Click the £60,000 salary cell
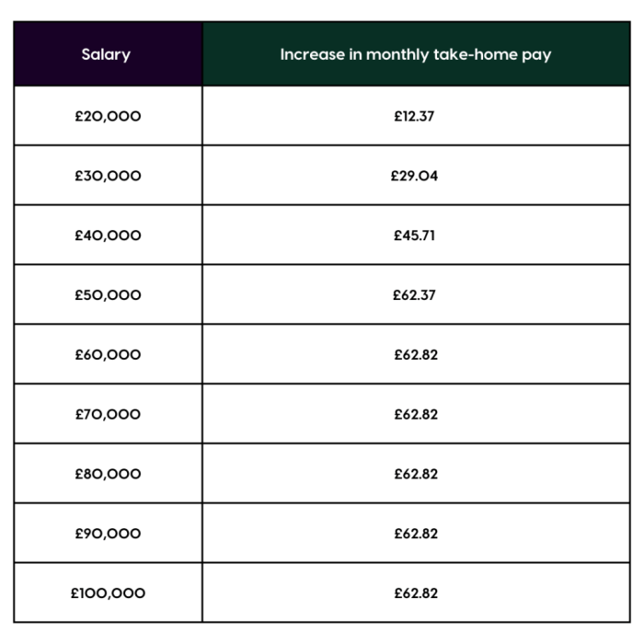 [108, 355]
